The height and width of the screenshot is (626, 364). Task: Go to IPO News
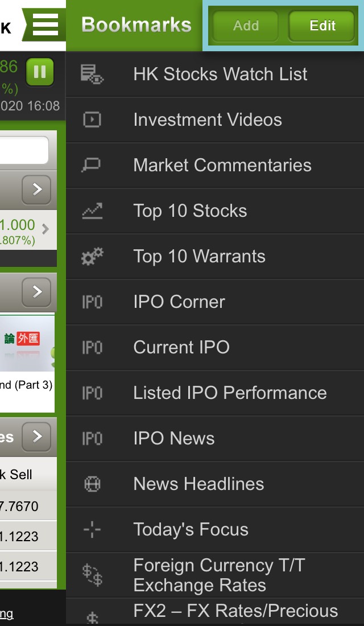[174, 438]
